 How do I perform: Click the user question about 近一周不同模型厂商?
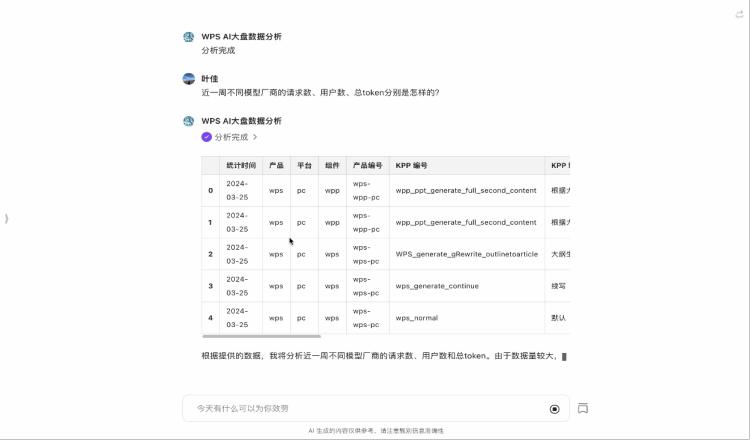(320, 93)
